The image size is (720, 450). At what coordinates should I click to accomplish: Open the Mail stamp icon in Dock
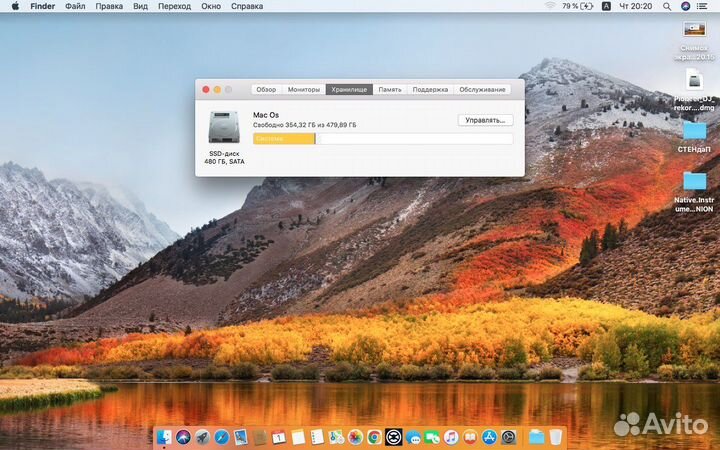[x=241, y=437]
